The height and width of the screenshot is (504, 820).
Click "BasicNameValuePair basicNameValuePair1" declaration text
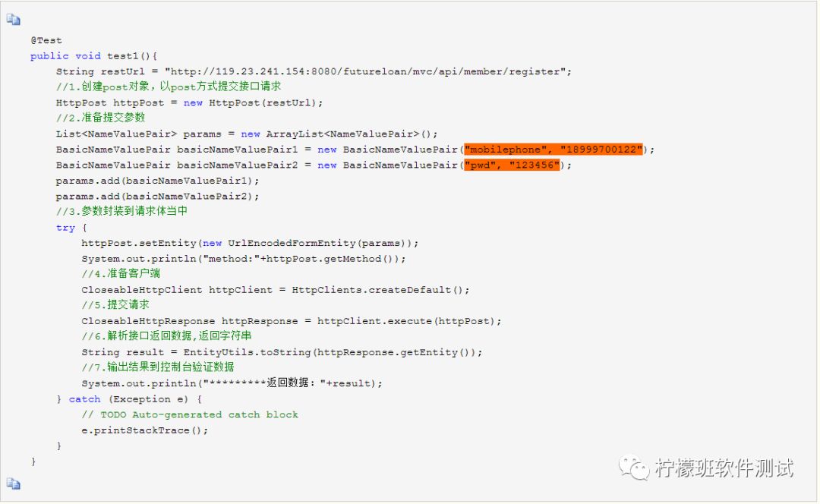[177, 150]
